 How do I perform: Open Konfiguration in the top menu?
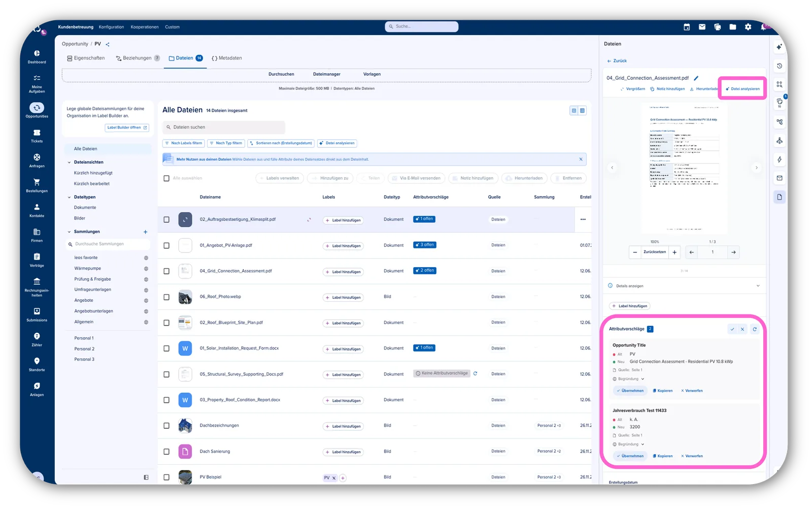(x=111, y=27)
